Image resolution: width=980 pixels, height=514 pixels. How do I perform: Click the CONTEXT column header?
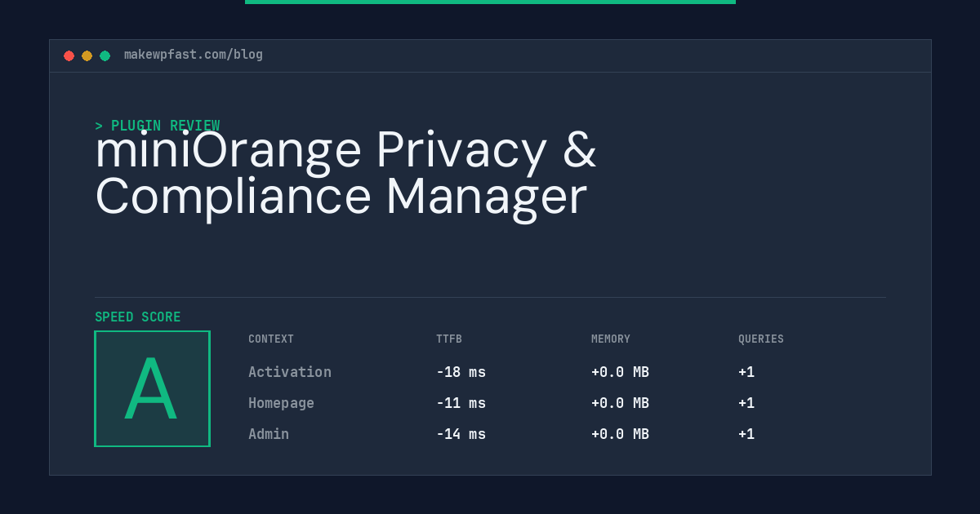(271, 339)
